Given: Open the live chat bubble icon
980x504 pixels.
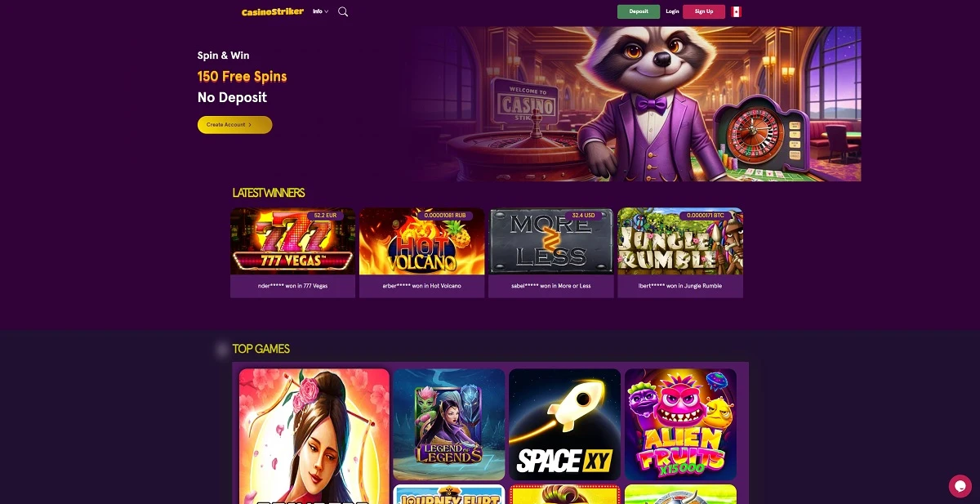Looking at the screenshot, I should [x=960, y=486].
